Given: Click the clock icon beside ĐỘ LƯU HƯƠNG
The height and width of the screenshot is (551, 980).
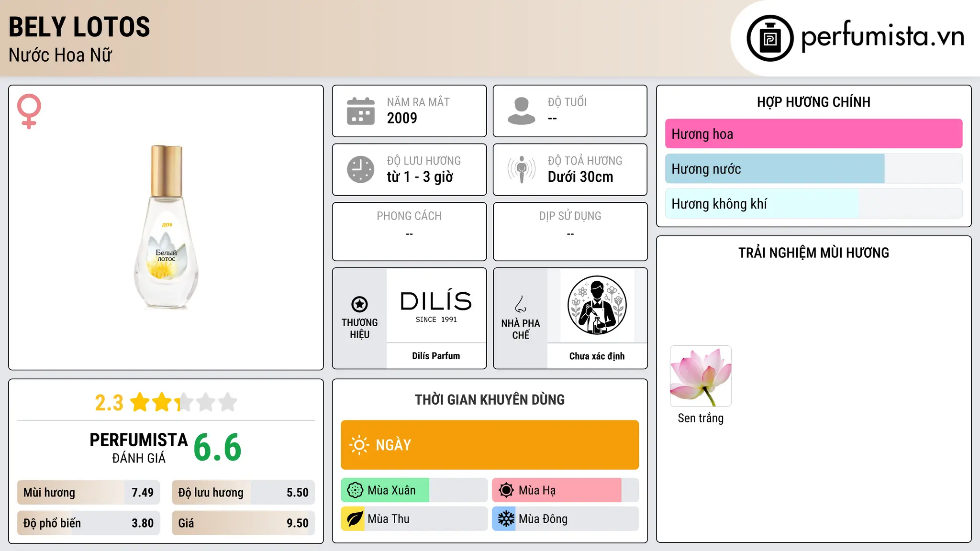Looking at the screenshot, I should tap(361, 169).
